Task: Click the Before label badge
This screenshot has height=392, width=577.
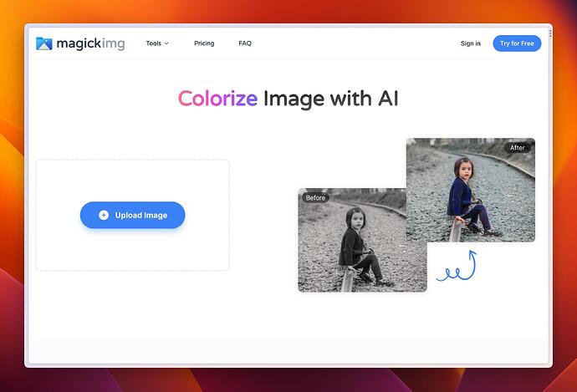Action: (315, 198)
